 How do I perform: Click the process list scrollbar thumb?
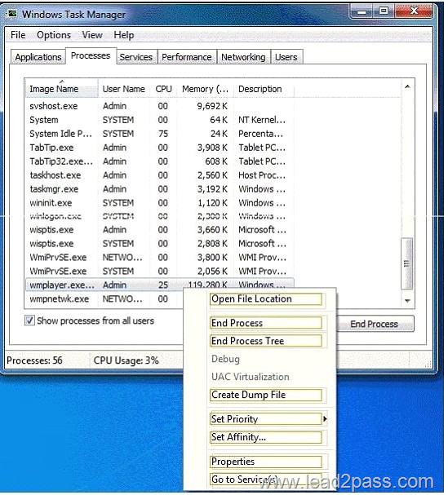coord(407,263)
